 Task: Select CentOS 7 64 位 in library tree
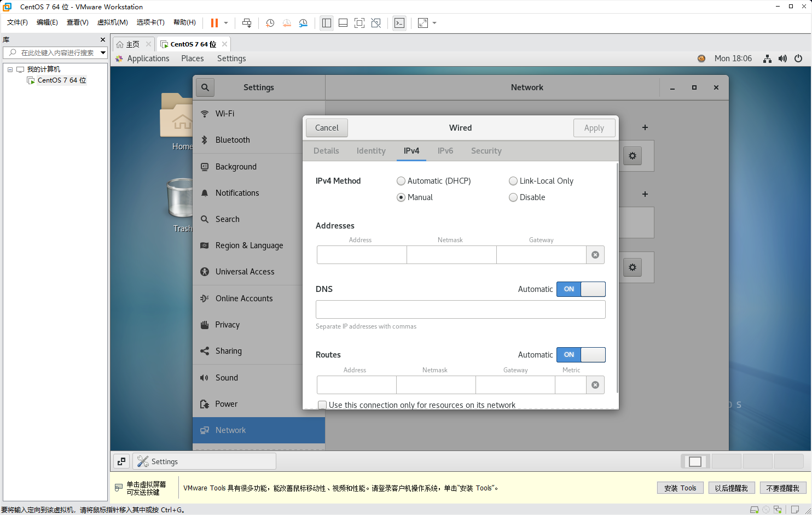pyautogui.click(x=61, y=80)
